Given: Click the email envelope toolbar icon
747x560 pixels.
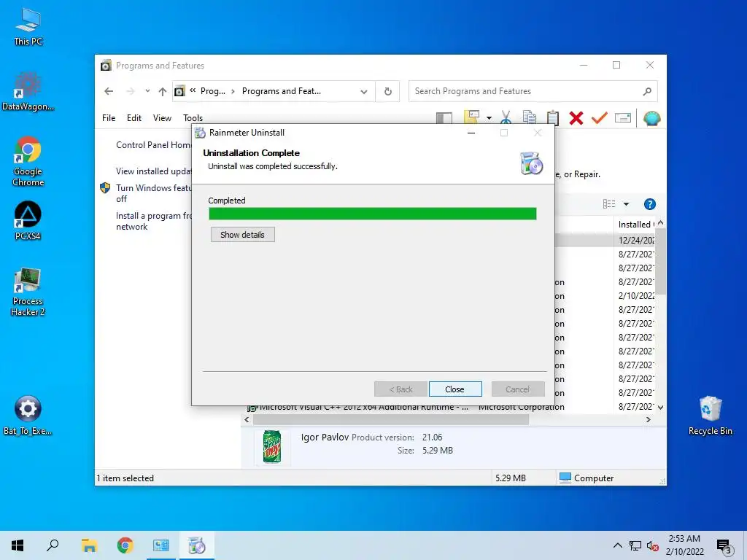Looking at the screenshot, I should [623, 117].
